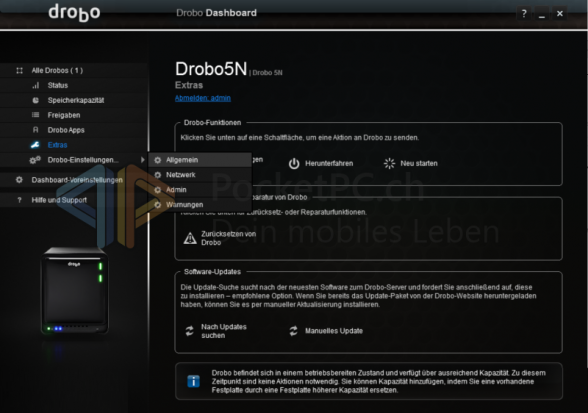Collapse the Alle Drobos (1) tree node
Image resolution: width=588 pixels, height=413 pixels.
click(20, 71)
